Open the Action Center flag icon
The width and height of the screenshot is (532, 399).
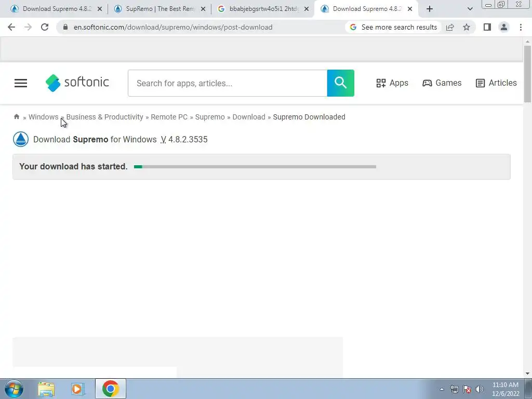tap(467, 389)
